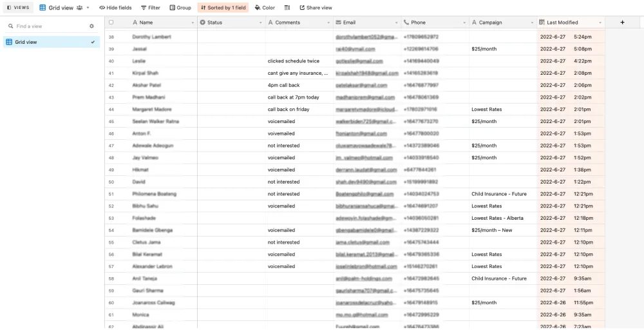644x330 pixels.
Task: Click the Last Modified field type icon
Action: click(x=542, y=22)
